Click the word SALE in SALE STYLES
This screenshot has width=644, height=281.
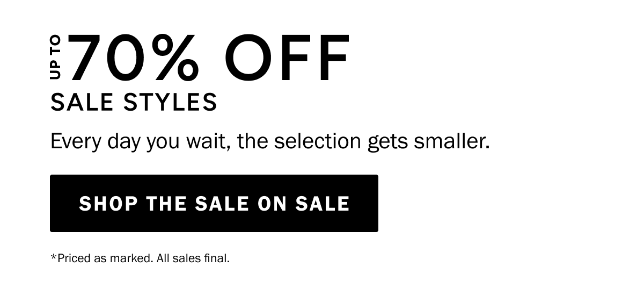click(83, 102)
